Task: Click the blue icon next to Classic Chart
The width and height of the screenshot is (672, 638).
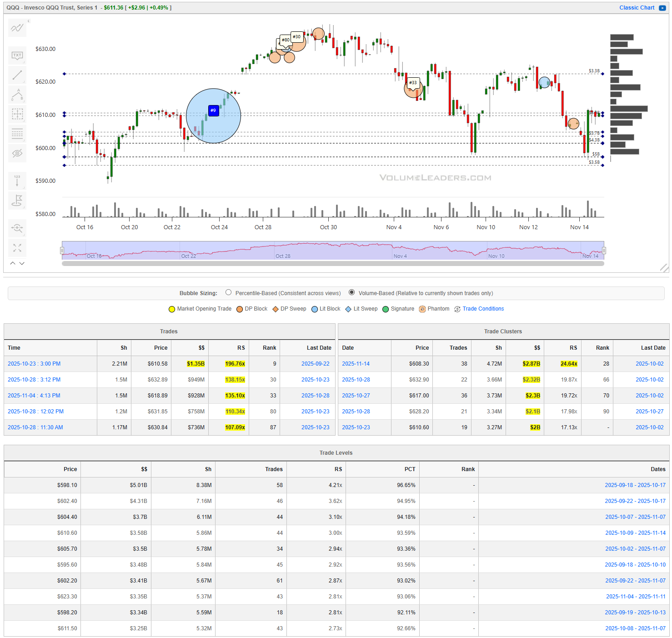Action: [662, 8]
